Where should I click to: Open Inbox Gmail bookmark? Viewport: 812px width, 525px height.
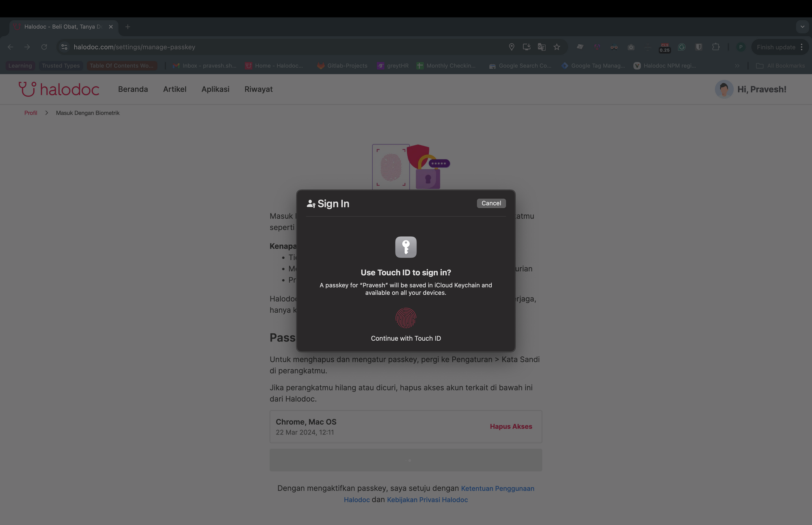[x=205, y=66]
